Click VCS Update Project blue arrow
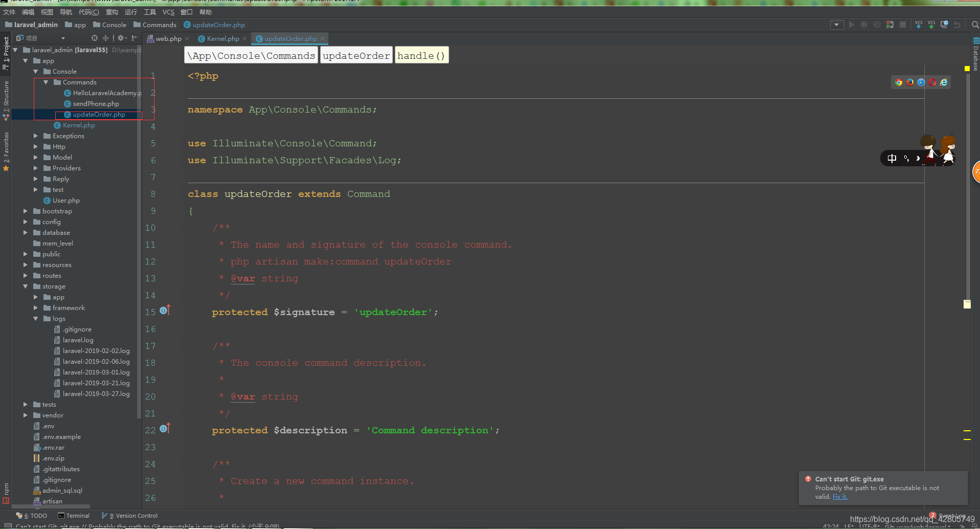The image size is (980, 529). (919, 25)
